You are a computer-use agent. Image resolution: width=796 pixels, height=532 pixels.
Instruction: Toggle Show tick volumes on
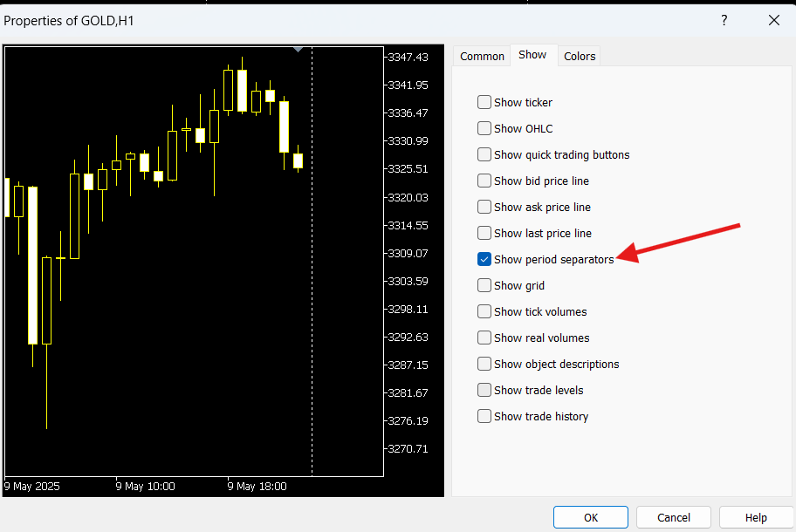[x=484, y=311]
